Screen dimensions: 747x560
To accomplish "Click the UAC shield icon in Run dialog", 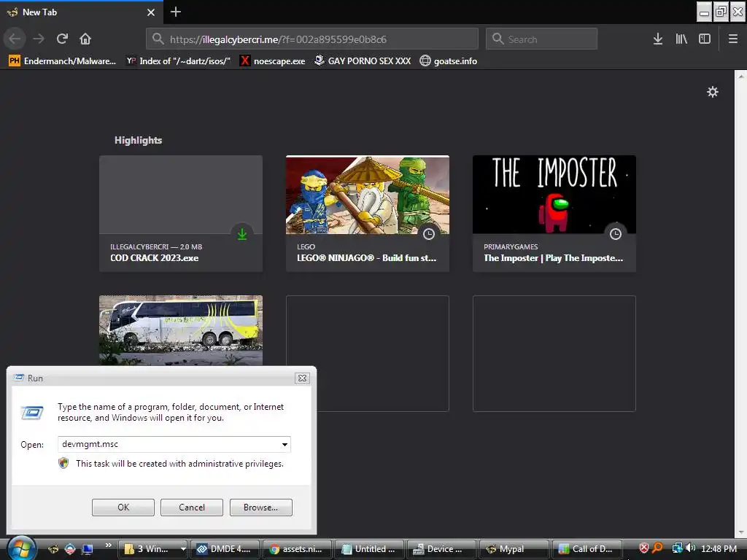I will (x=63, y=463).
